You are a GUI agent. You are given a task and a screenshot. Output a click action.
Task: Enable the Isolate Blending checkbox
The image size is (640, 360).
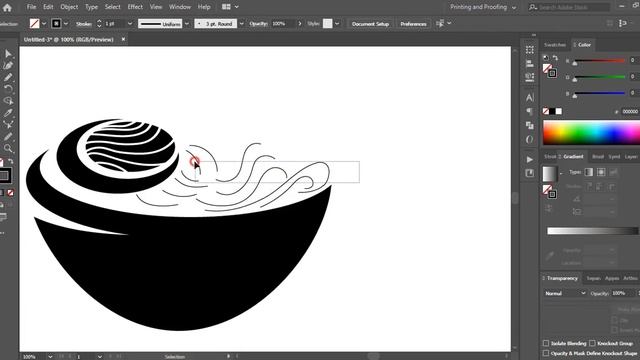[x=546, y=343]
